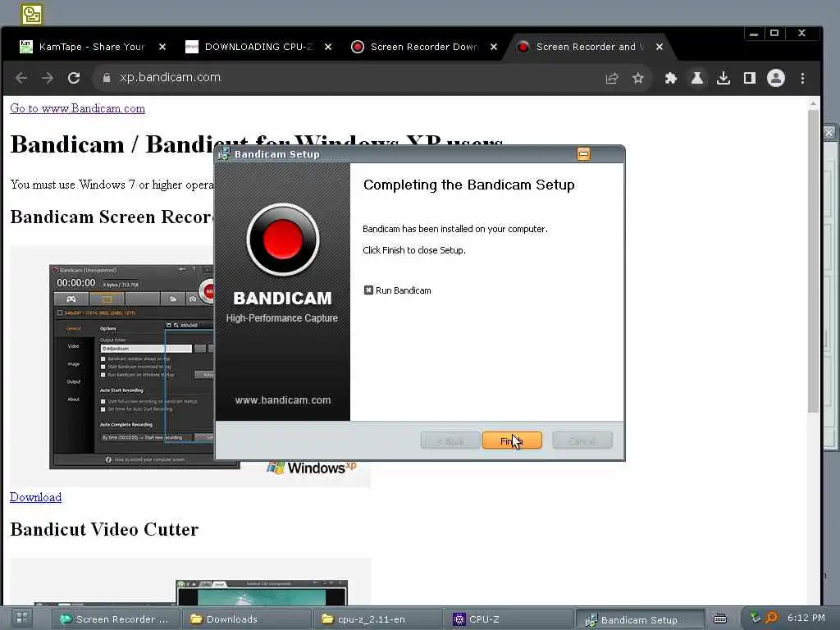The image size is (840, 630).
Task: Click the Bandicut Video Cutter preview image
Action: click(190, 582)
